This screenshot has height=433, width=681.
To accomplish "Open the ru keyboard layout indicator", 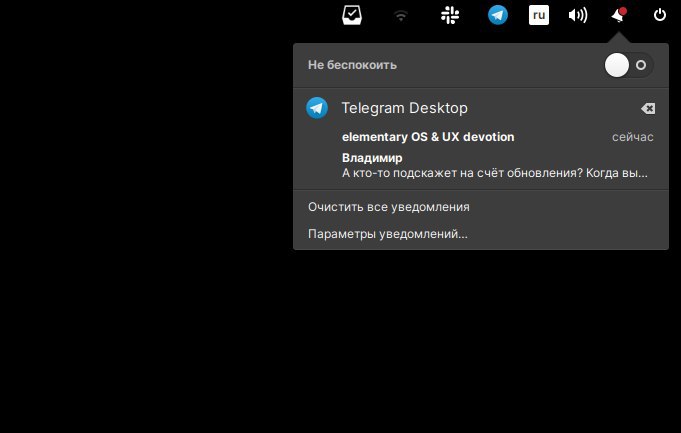I will pyautogui.click(x=539, y=15).
